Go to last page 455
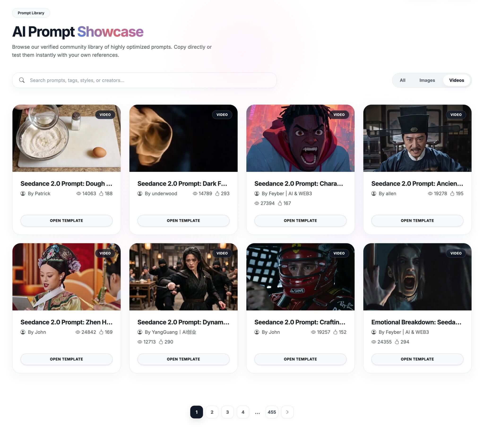 [272, 412]
